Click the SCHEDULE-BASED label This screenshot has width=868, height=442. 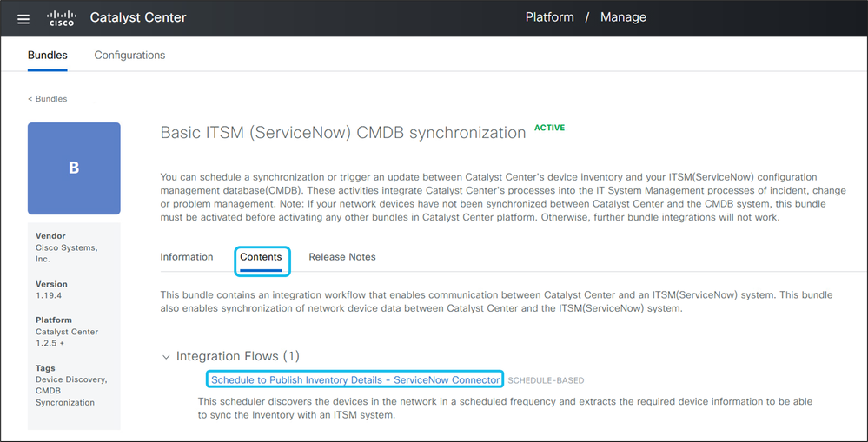(546, 380)
